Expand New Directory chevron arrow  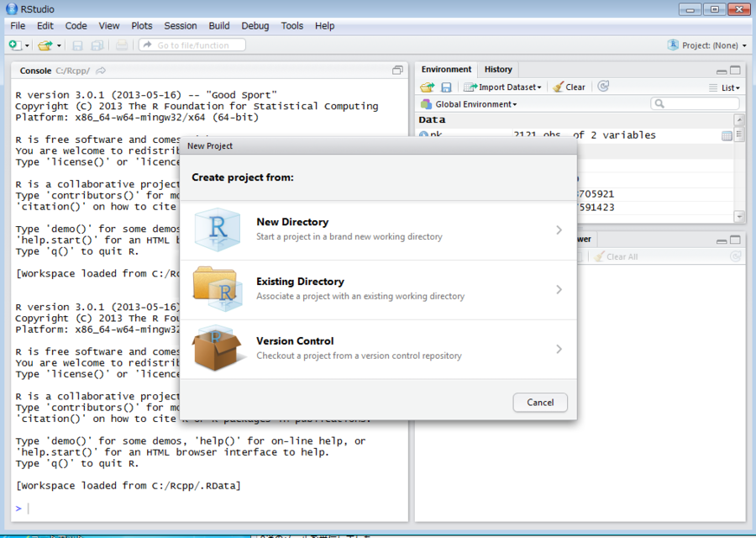pyautogui.click(x=559, y=230)
